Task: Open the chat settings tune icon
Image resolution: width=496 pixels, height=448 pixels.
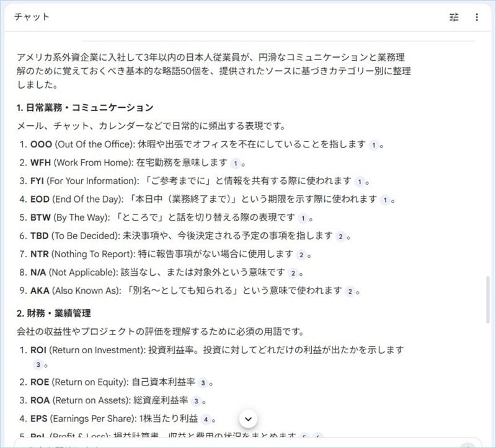Action: (454, 17)
